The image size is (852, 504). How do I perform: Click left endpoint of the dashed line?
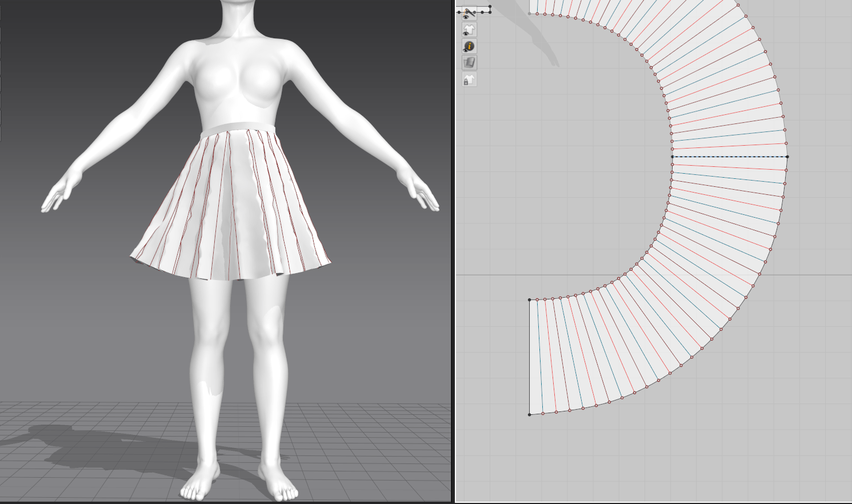[673, 157]
